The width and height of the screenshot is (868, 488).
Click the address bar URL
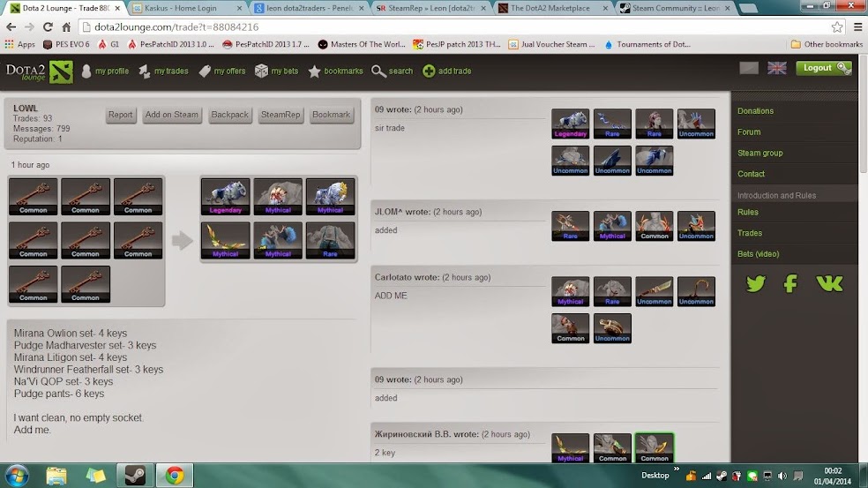(176, 26)
